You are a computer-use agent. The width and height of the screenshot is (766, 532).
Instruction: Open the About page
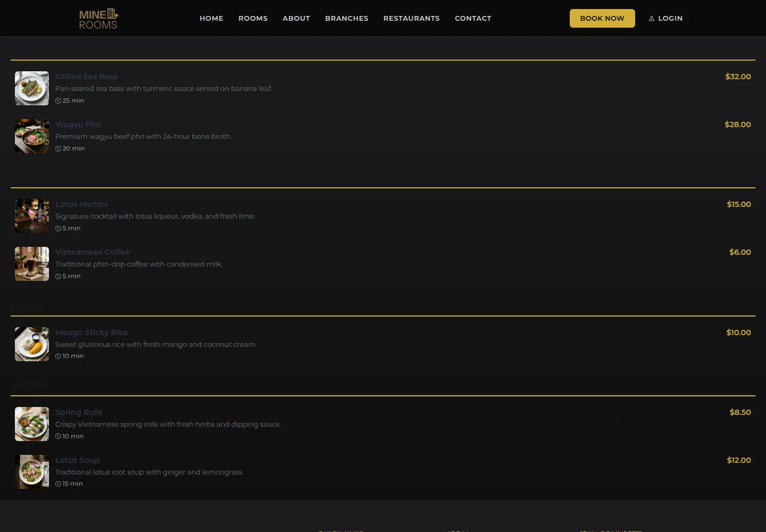296,18
